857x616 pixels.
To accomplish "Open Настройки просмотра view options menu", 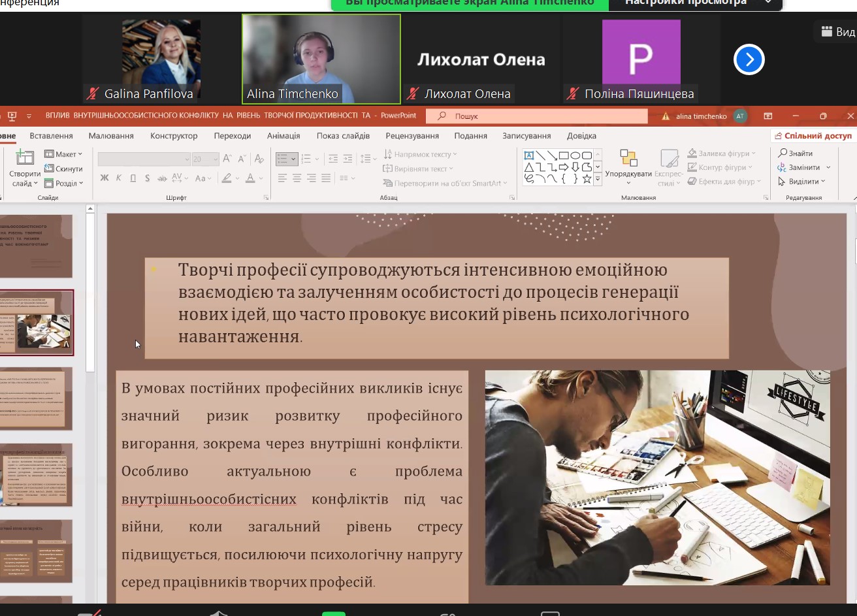I will pyautogui.click(x=695, y=3).
